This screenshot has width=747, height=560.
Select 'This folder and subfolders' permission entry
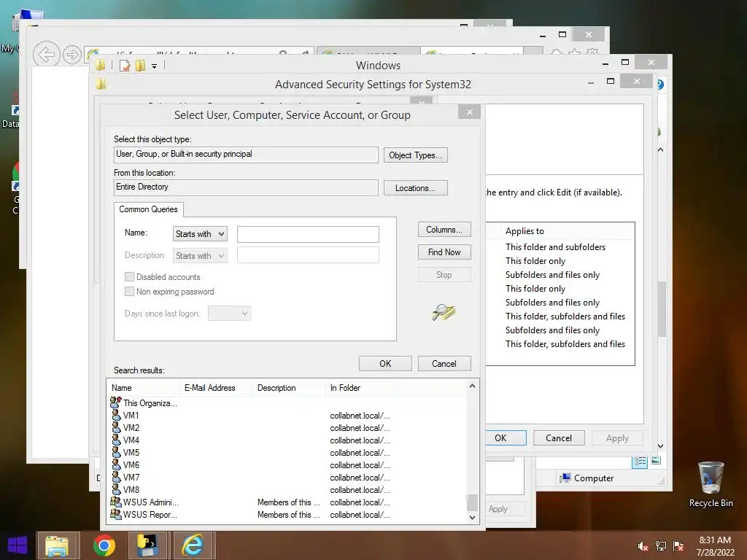click(555, 246)
